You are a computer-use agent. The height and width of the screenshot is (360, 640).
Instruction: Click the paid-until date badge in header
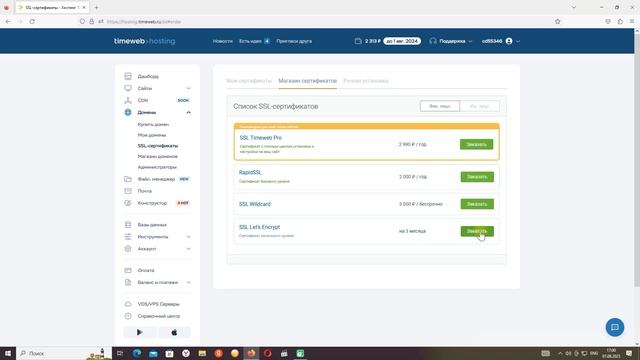pyautogui.click(x=402, y=41)
